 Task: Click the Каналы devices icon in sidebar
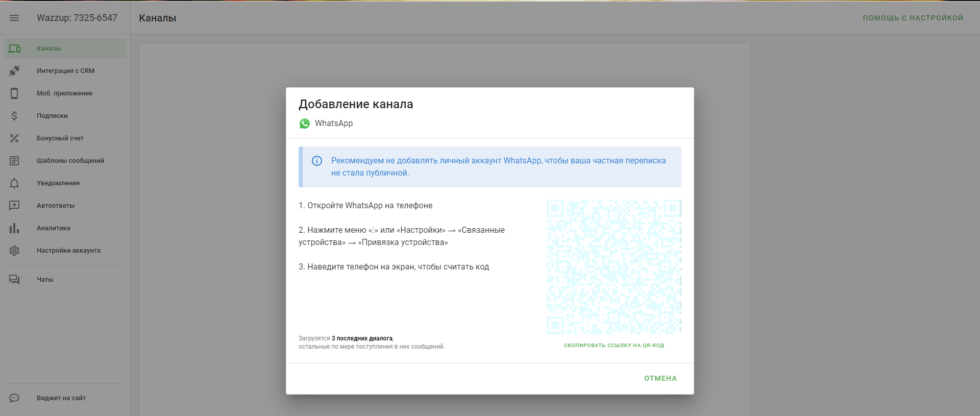[x=14, y=48]
